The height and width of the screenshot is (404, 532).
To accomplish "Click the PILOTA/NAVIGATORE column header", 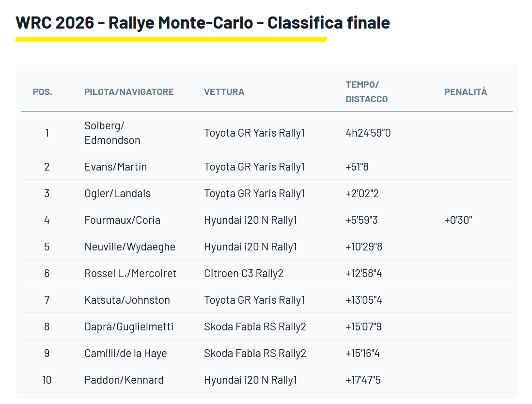I will 129,92.
